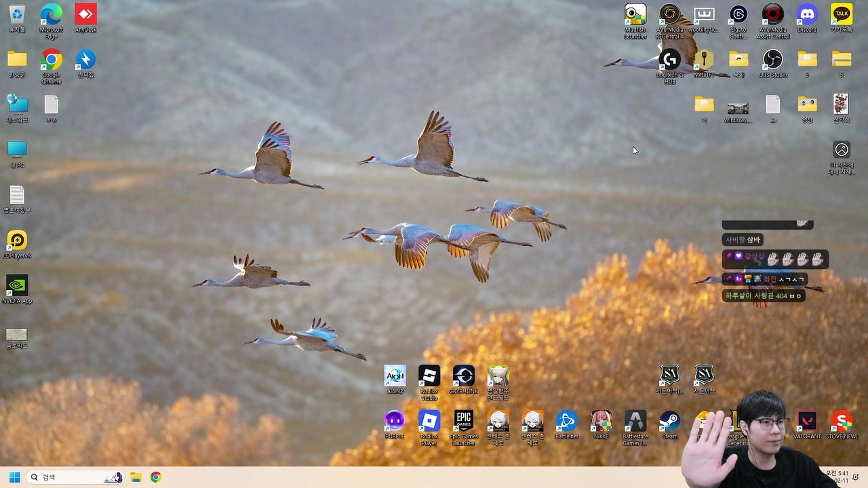
Task: Open the Epic Games Launcher icon
Action: tap(463, 422)
